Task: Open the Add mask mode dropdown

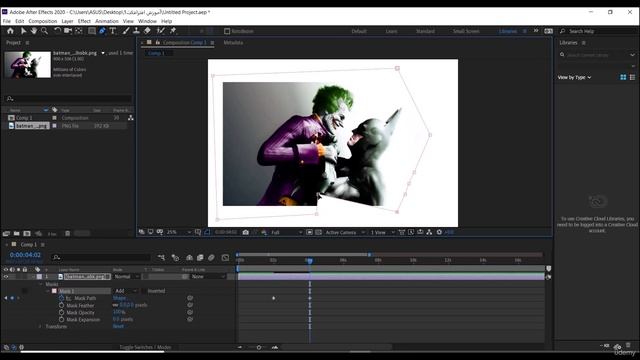Action: click(126, 291)
